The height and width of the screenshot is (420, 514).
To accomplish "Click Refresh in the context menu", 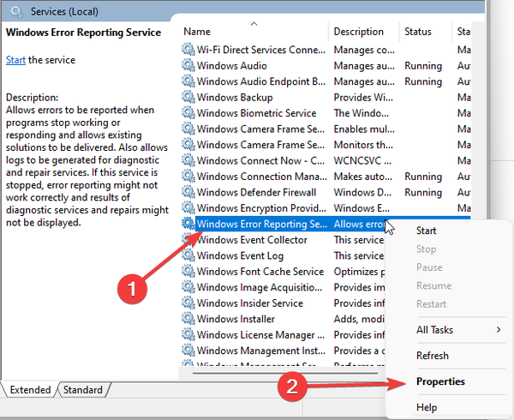I will pyautogui.click(x=432, y=356).
